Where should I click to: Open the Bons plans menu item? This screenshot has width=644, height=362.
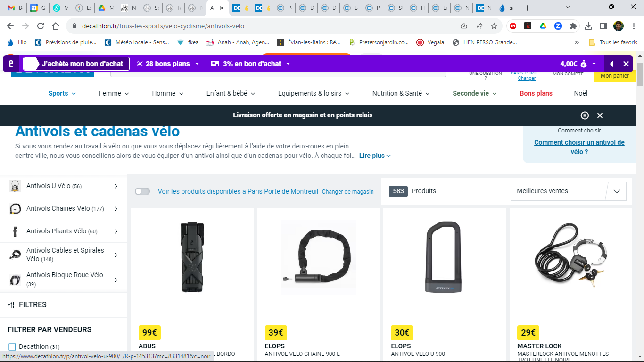click(x=536, y=93)
